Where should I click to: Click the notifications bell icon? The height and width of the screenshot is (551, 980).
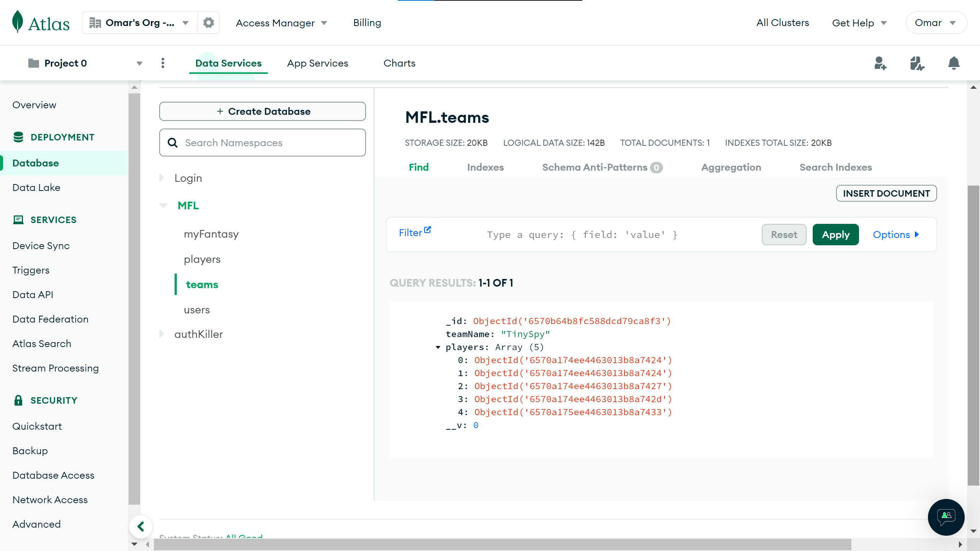[x=954, y=63]
